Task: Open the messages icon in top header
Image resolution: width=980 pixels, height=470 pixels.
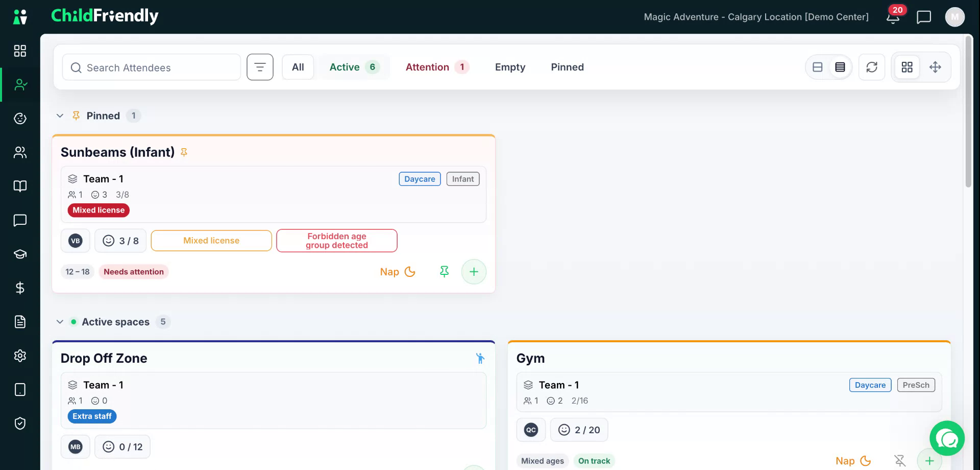Action: pos(924,17)
